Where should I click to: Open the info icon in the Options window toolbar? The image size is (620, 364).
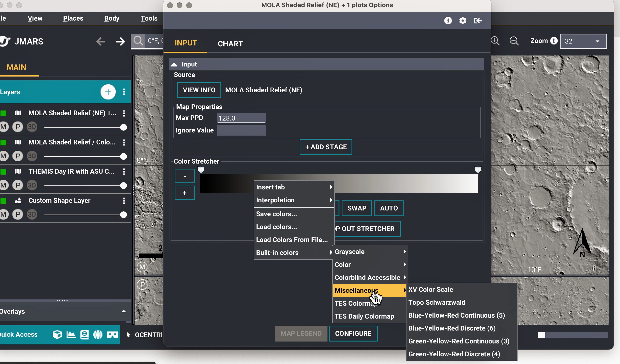[x=448, y=20]
